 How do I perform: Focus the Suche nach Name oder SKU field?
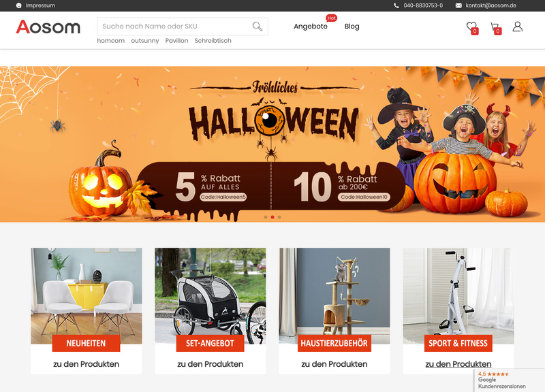[x=183, y=27]
